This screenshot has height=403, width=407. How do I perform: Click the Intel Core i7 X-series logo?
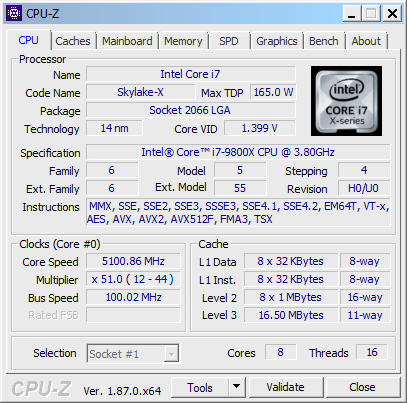point(346,101)
